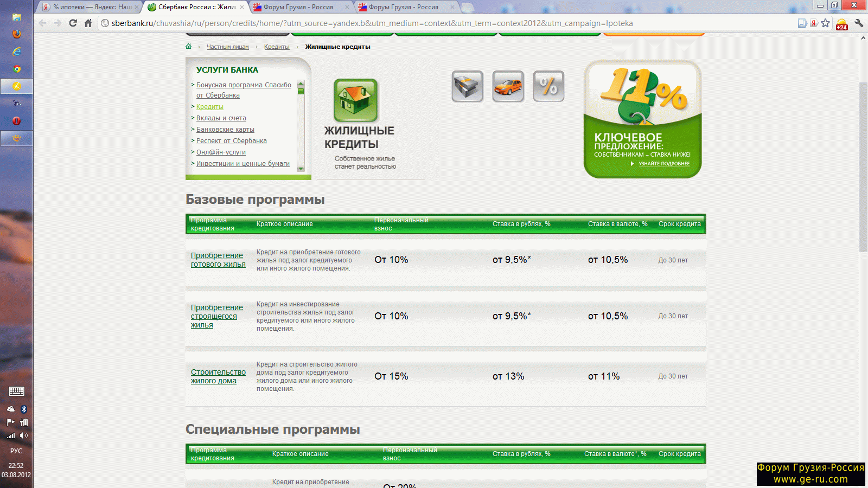
Task: Click Узнайте подробнее on the 12% banner
Action: coord(664,164)
